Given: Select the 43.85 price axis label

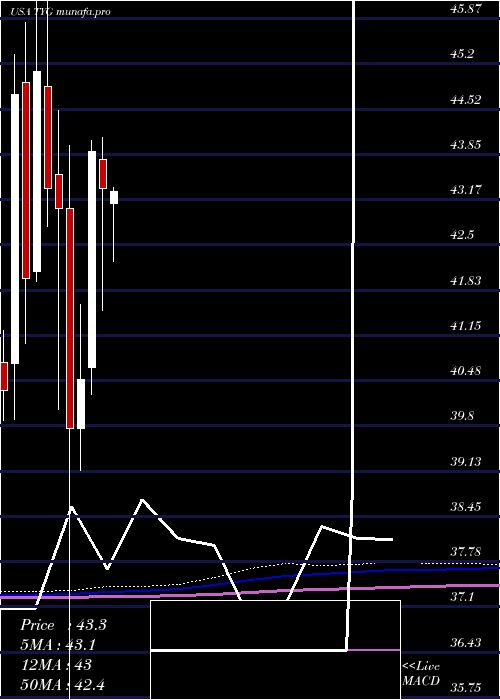Looking at the screenshot, I should click(x=466, y=145).
